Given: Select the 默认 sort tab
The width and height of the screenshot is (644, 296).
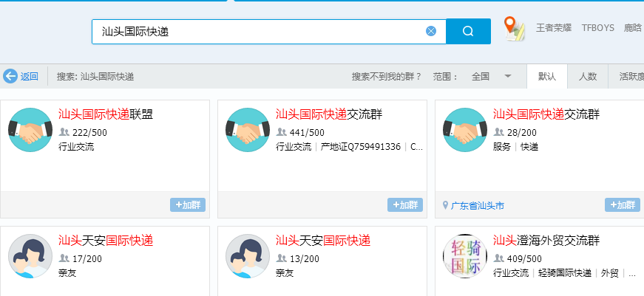Looking at the screenshot, I should point(547,76).
